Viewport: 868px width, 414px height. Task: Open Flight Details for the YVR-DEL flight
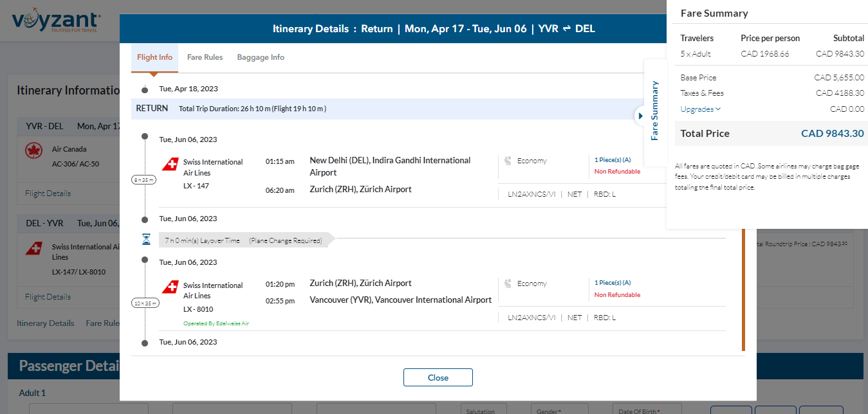(48, 194)
